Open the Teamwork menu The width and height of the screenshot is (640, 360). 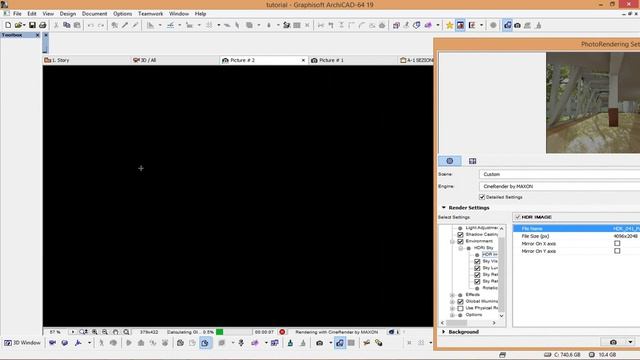click(x=150, y=13)
